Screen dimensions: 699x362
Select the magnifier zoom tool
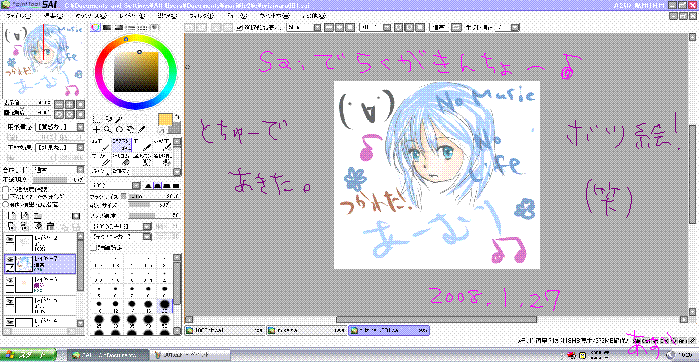pyautogui.click(x=108, y=130)
